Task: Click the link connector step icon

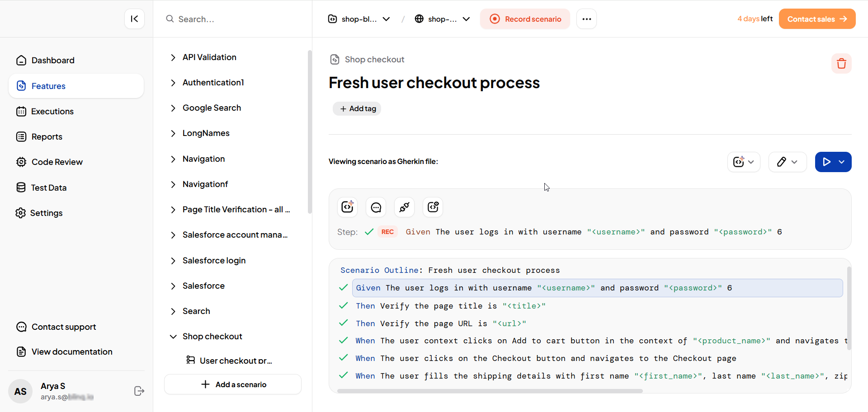Action: tap(404, 207)
